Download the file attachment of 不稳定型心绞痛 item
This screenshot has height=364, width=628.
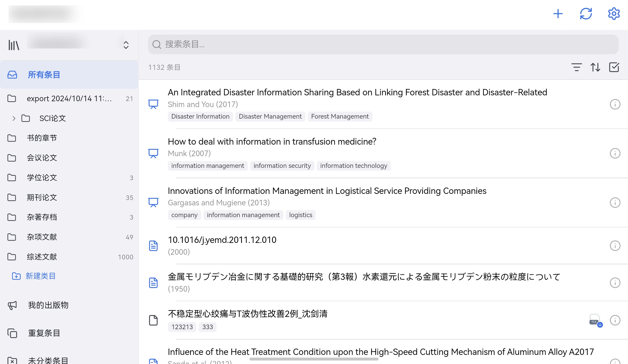pyautogui.click(x=596, y=321)
